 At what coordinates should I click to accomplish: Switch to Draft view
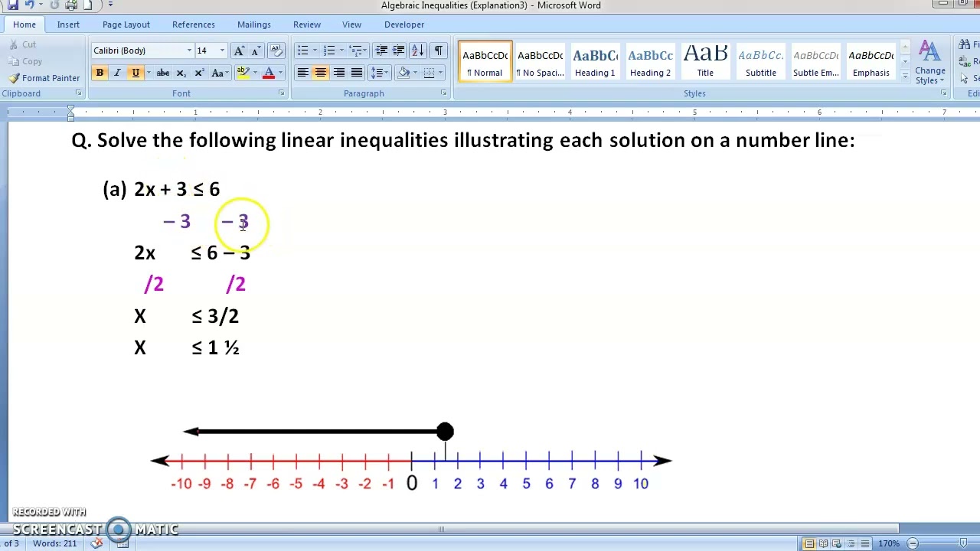click(x=864, y=543)
